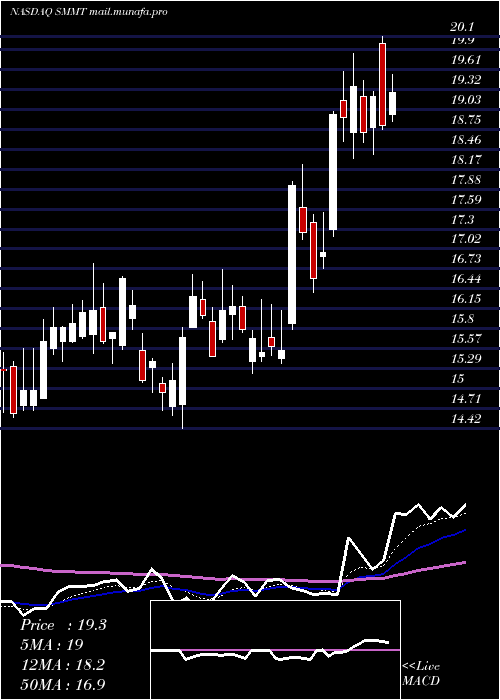
Task: Click the '12MA : 18.2' readout
Action: coord(63,665)
